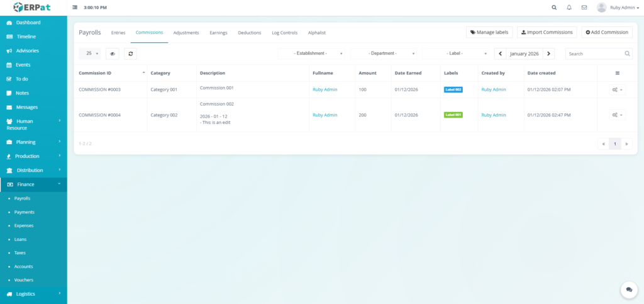
Task: Click the search magnifier icon in top bar
Action: (554, 8)
